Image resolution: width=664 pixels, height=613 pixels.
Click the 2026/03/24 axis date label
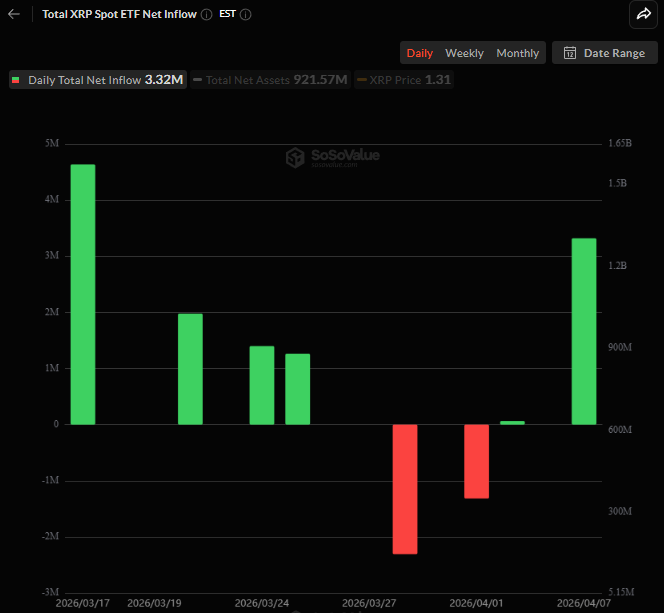[262, 603]
